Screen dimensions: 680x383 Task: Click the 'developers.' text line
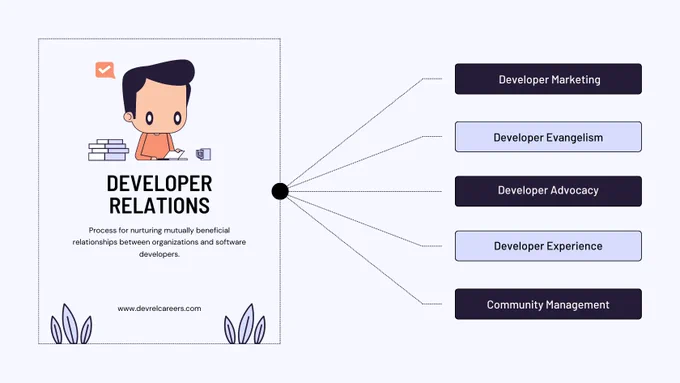159,254
